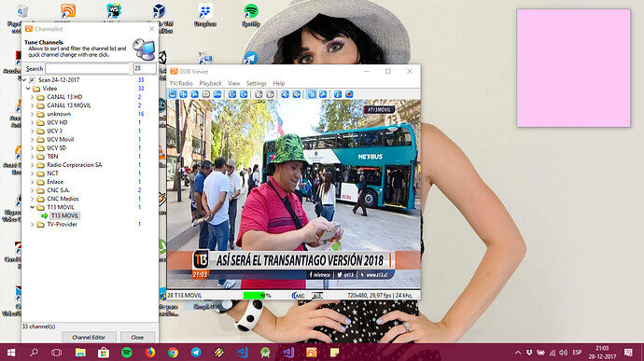This screenshot has width=644, height=361.
Task: Select the UCV 3 folder row
Action: coord(55,131)
